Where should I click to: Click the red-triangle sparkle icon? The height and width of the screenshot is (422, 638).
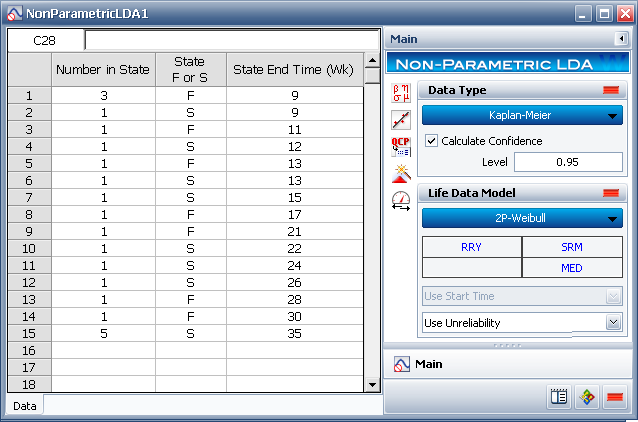(401, 173)
